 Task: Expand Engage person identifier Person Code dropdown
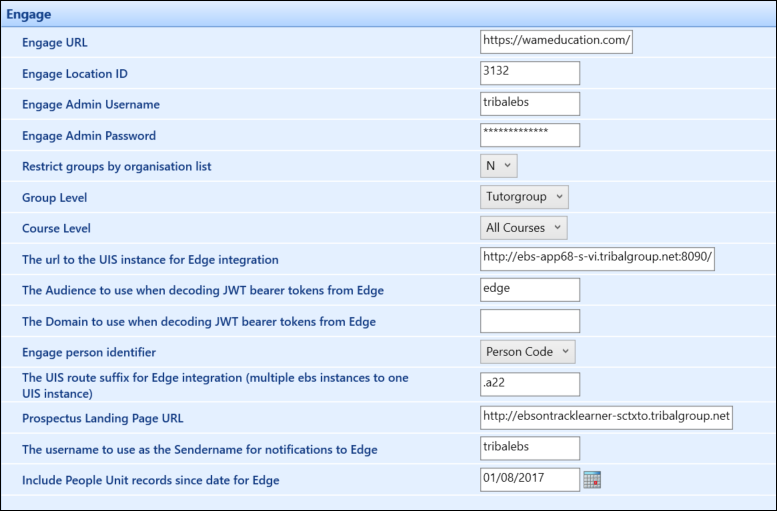(527, 352)
